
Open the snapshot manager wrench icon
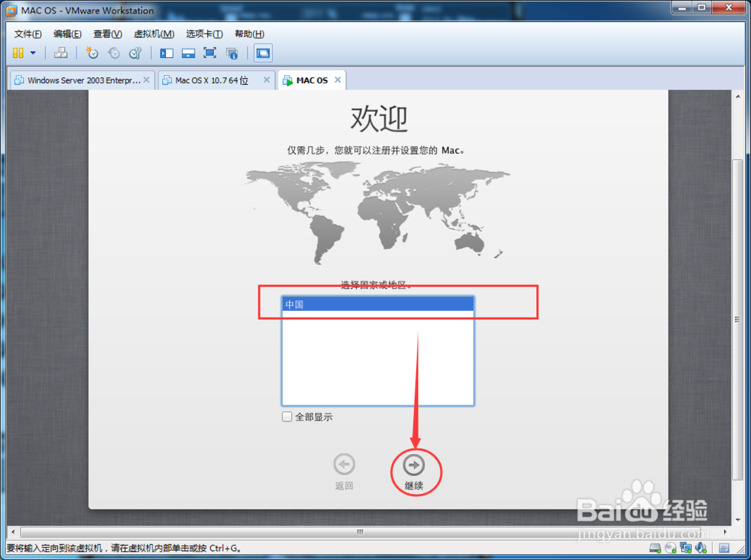[135, 53]
